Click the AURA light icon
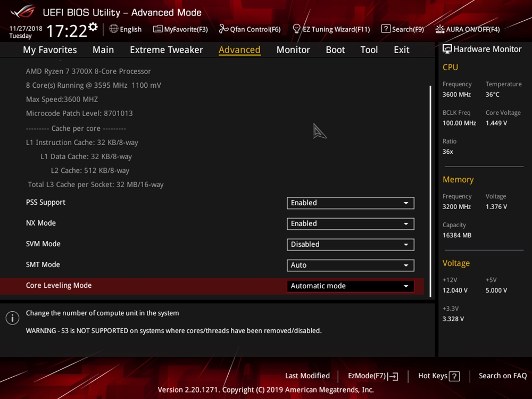 pos(440,29)
